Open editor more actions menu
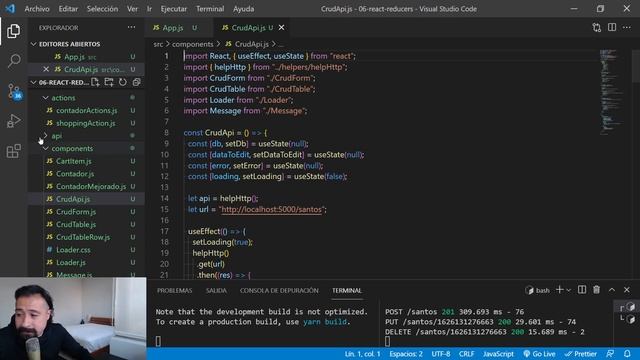 click(627, 27)
